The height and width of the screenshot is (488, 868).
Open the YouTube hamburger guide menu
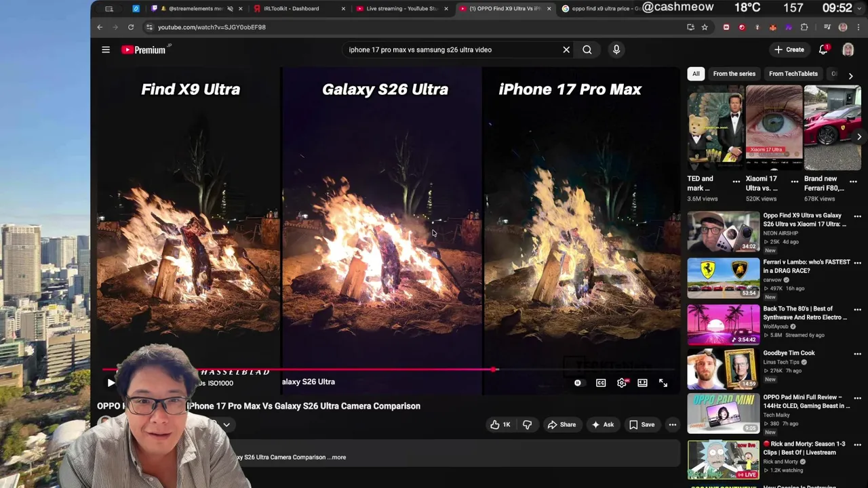point(106,49)
